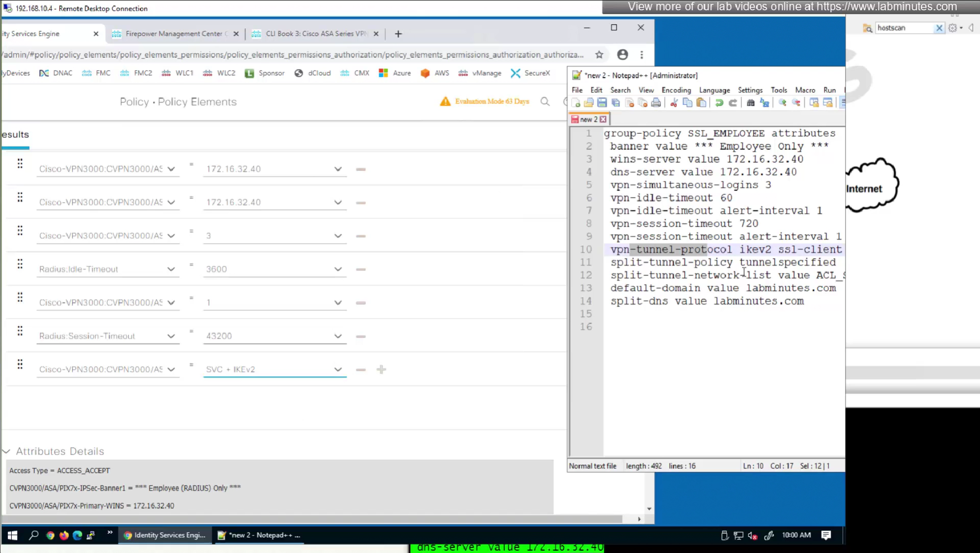Clear the hostscan search box
This screenshot has height=553, width=980.
(x=939, y=28)
